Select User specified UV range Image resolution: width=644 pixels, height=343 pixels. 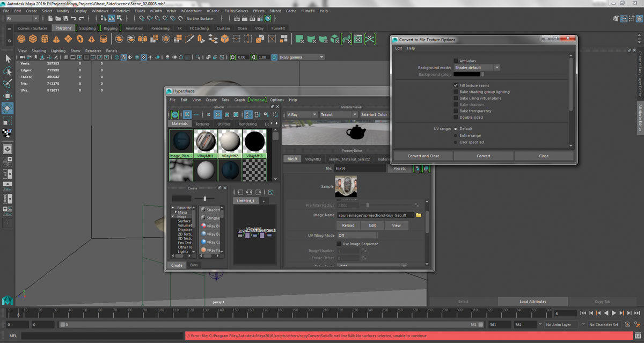[x=456, y=142]
